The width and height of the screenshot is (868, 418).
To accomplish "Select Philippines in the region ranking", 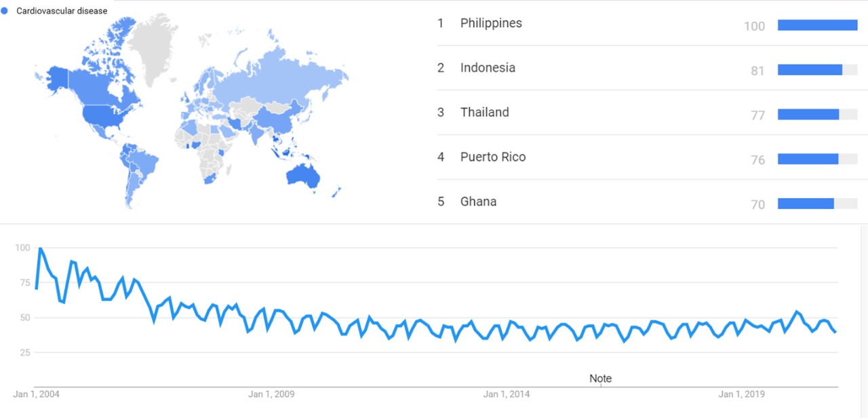I will (x=491, y=23).
